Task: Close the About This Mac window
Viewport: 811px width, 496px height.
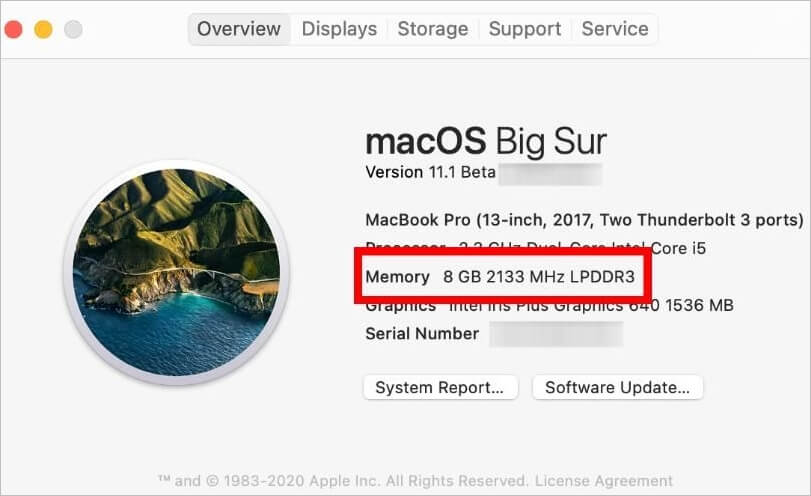Action: (x=13, y=29)
